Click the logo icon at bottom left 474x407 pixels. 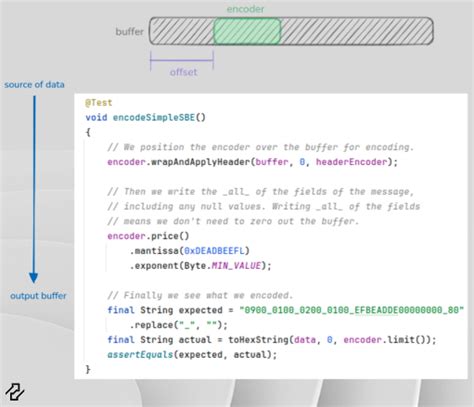[15, 391]
